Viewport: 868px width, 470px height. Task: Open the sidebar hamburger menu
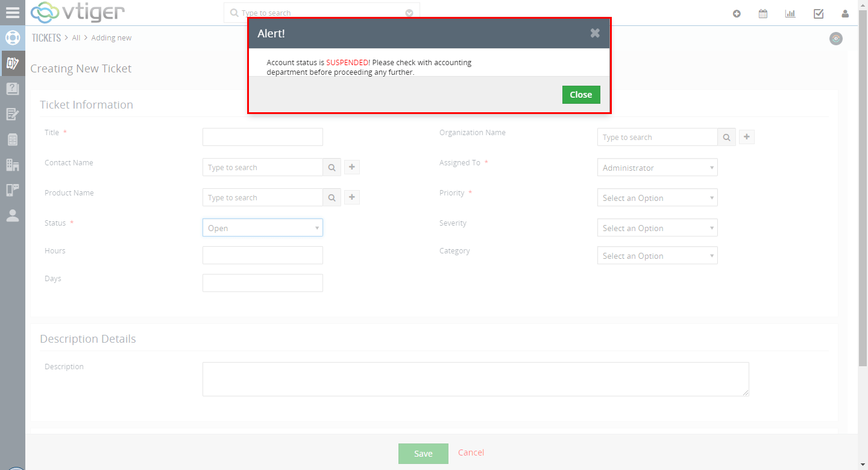[13, 12]
